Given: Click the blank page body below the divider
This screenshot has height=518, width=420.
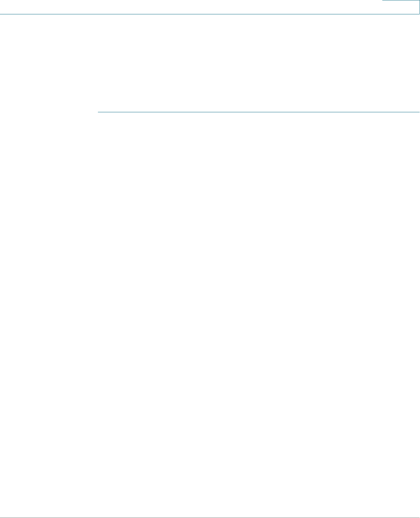Looking at the screenshot, I should point(259,311).
